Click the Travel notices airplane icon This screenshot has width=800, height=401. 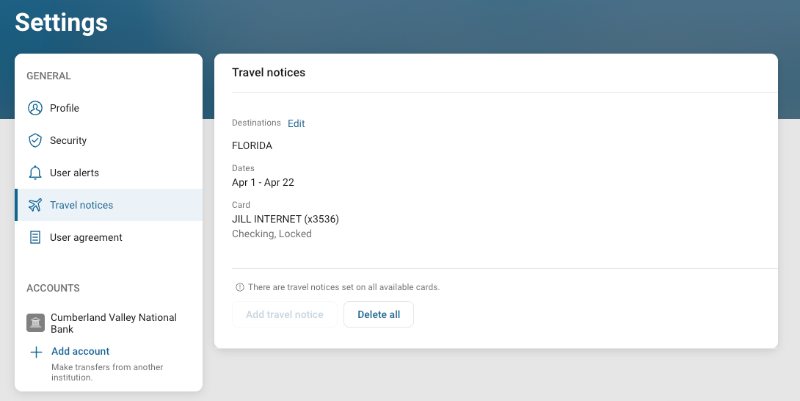pos(35,205)
